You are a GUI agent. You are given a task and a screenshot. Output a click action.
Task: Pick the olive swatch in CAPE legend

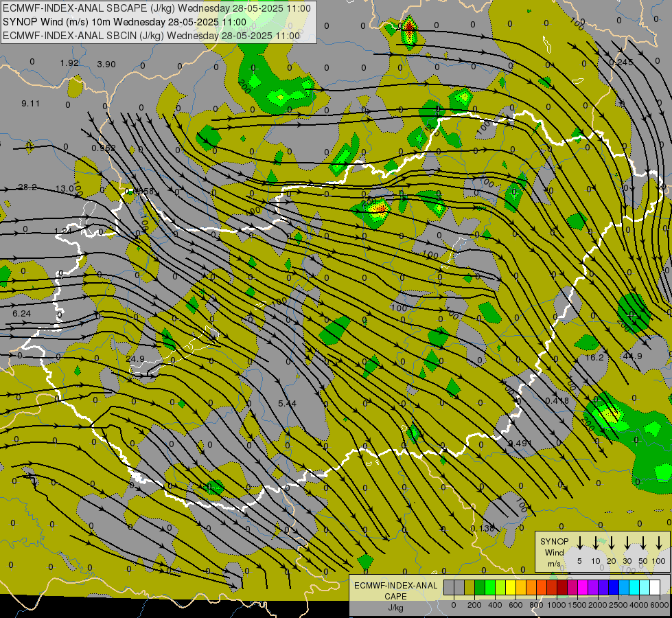click(470, 587)
